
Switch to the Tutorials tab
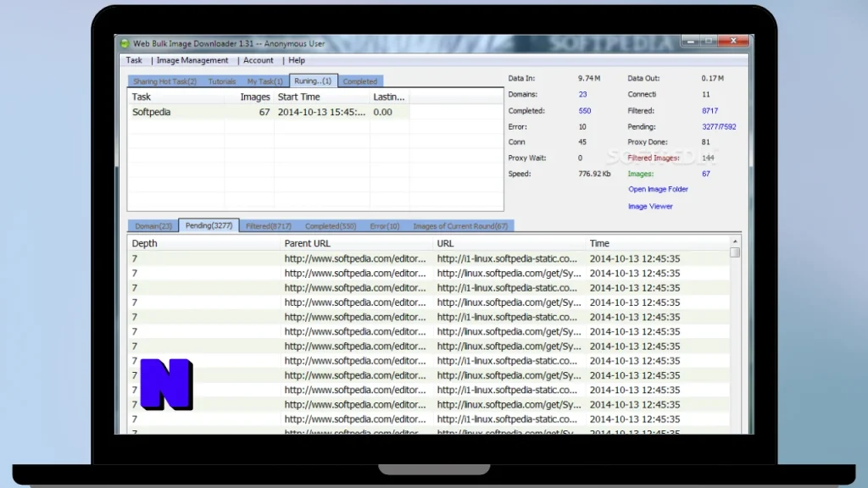pyautogui.click(x=221, y=81)
